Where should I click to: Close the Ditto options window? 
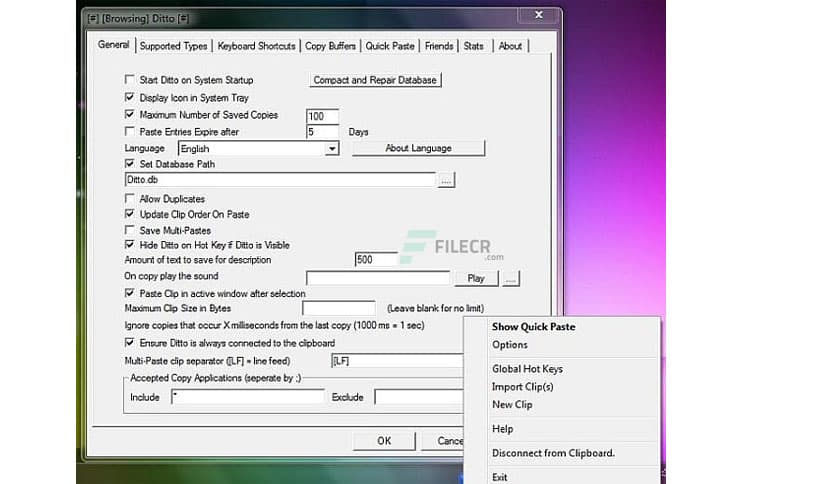[539, 16]
